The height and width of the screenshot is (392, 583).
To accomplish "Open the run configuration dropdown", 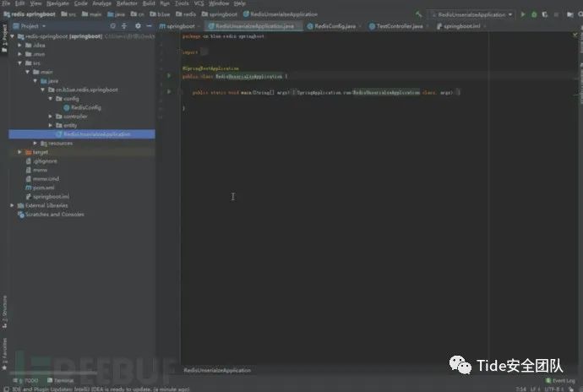I will coord(471,14).
